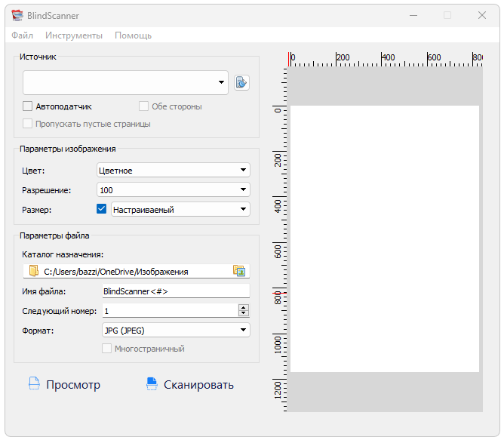Viewport: 504px width, 440px height.
Task: Increase Следующий номер with the up arrow
Action: [243, 307]
